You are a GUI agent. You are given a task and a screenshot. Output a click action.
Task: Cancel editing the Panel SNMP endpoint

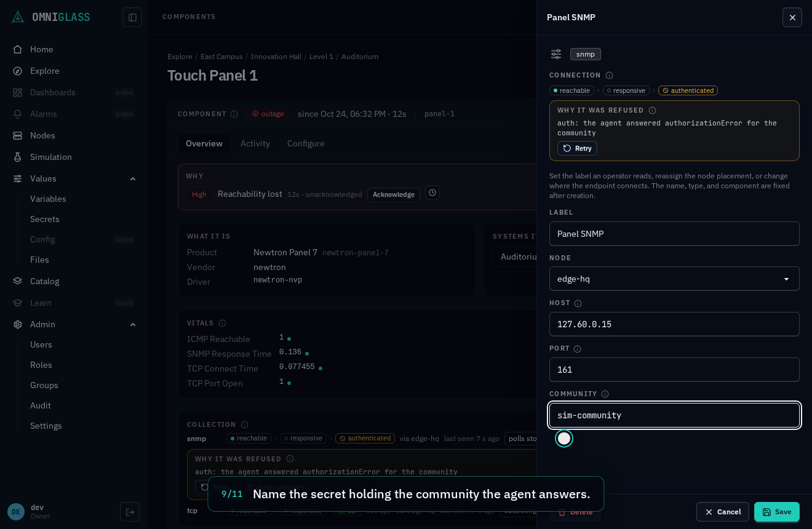click(x=723, y=512)
